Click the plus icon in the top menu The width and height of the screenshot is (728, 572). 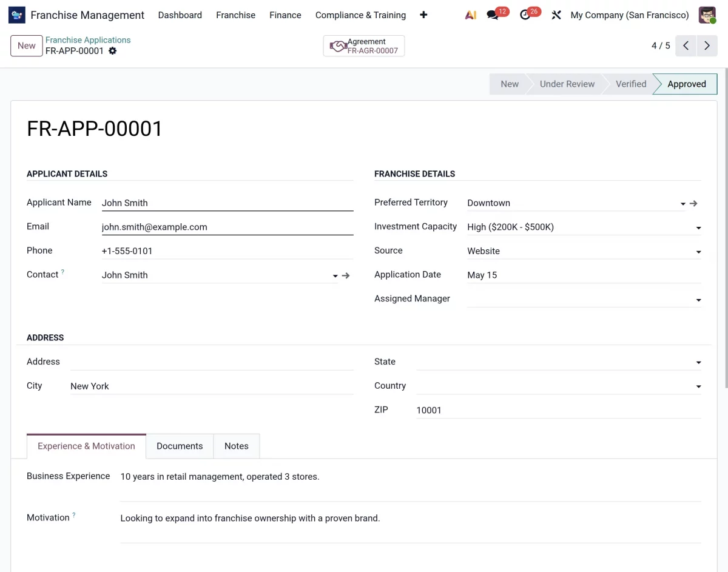423,15
